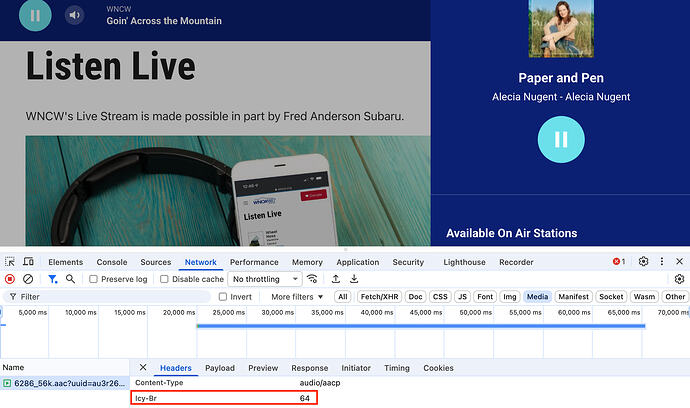Open the Response detail tab
Image resolution: width=690 pixels, height=408 pixels.
310,368
